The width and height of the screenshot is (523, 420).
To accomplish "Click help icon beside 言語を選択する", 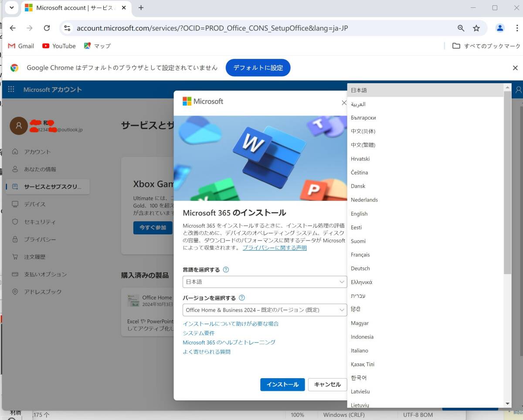I will 226,270.
